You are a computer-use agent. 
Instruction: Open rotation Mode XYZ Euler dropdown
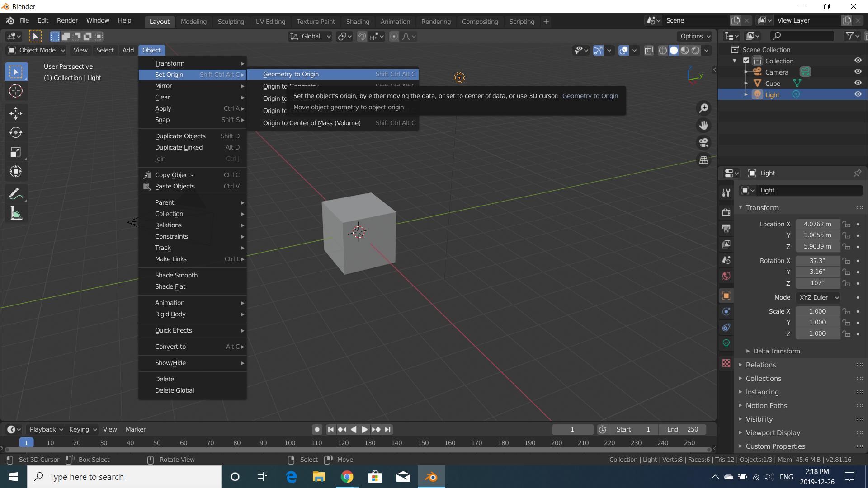[x=818, y=297]
